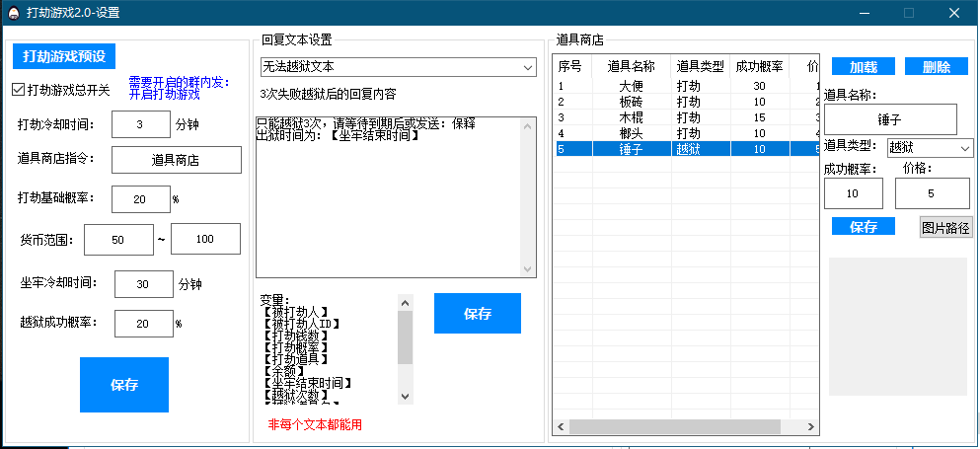
Task: Click the 道具名称 column header
Action: (x=632, y=66)
